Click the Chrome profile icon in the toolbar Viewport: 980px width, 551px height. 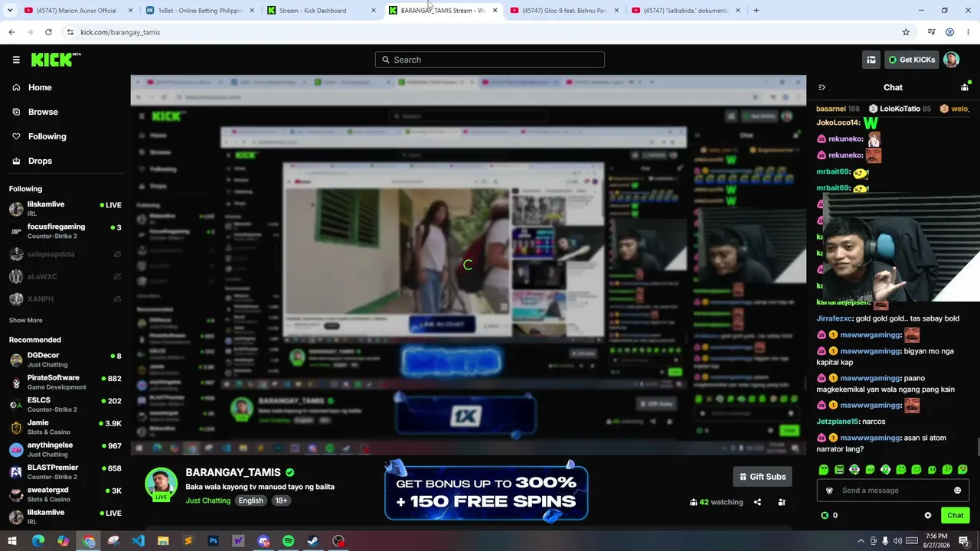tap(949, 32)
